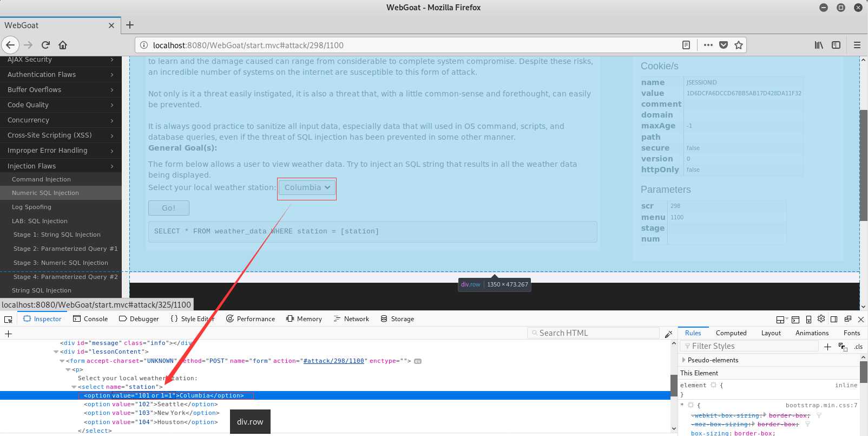868x436 pixels.
Task: Open the Network tab
Action: pos(351,319)
